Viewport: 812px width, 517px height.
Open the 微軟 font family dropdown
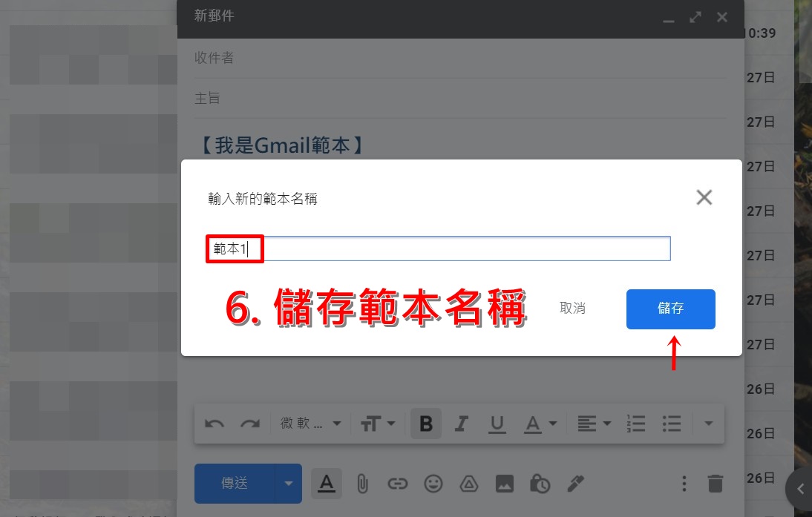[x=311, y=424]
